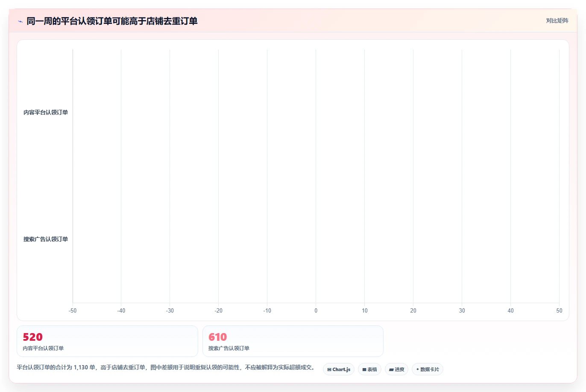This screenshot has height=392, width=586.
Task: Click the chart's 搜索广告认领订单 axis label
Action: (46, 239)
